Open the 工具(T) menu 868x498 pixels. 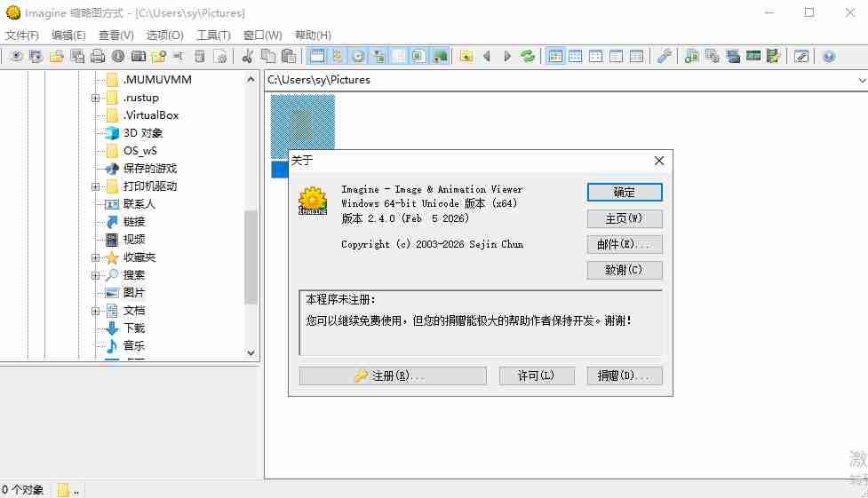[x=213, y=36]
